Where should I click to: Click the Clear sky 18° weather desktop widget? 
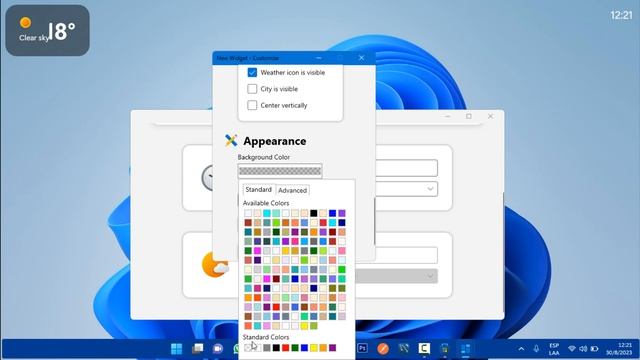pos(47,31)
